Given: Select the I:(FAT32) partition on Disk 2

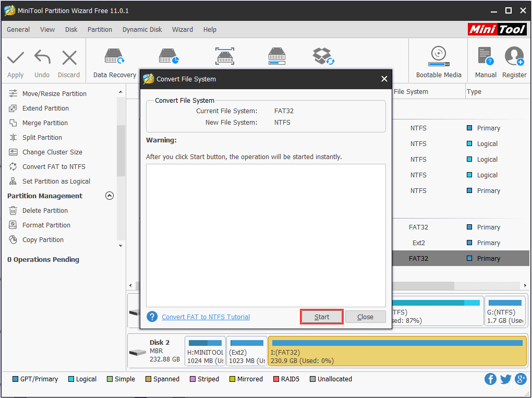Looking at the screenshot, I should pyautogui.click(x=396, y=351).
